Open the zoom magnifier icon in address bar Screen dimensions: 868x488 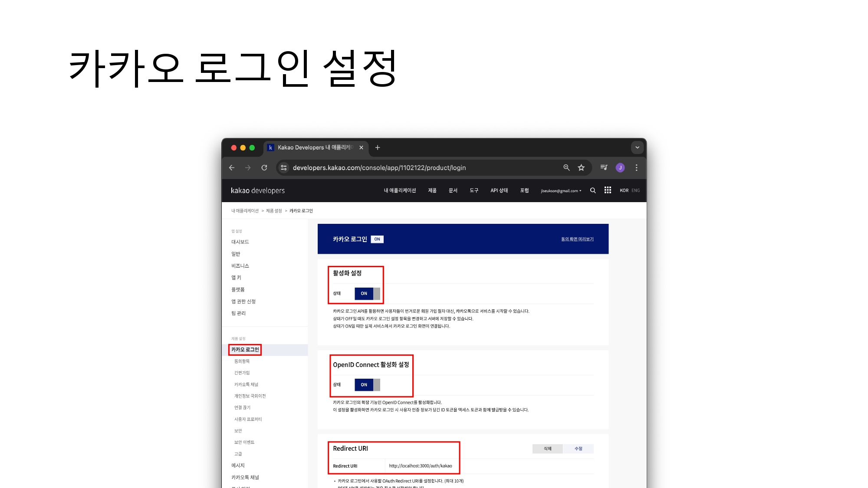(566, 167)
